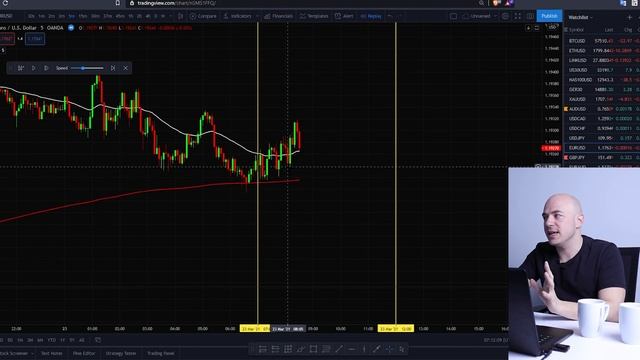Step the replay forward one bar
Image resolution: width=640 pixels, height=360 pixels.
tap(46, 68)
